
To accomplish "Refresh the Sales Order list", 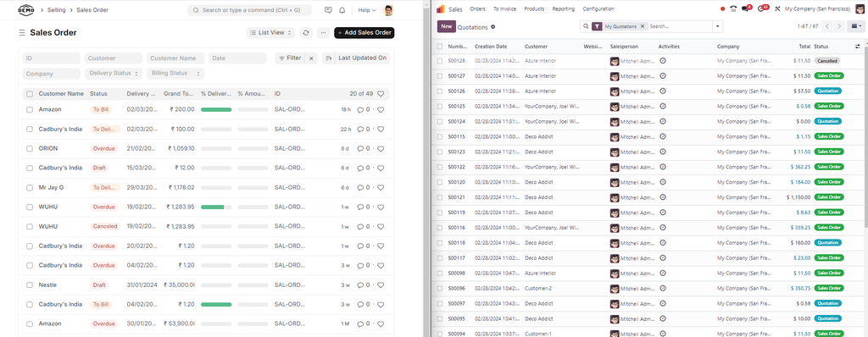I will 306,33.
